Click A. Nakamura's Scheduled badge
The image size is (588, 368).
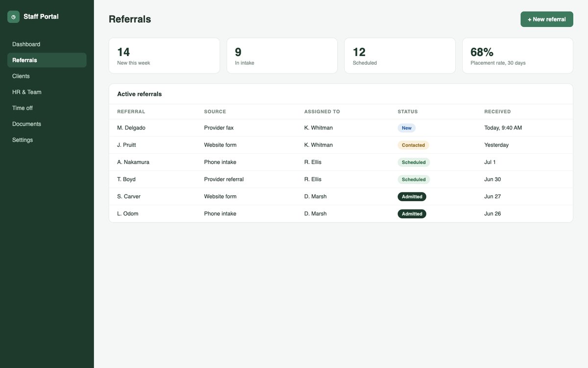(x=414, y=162)
